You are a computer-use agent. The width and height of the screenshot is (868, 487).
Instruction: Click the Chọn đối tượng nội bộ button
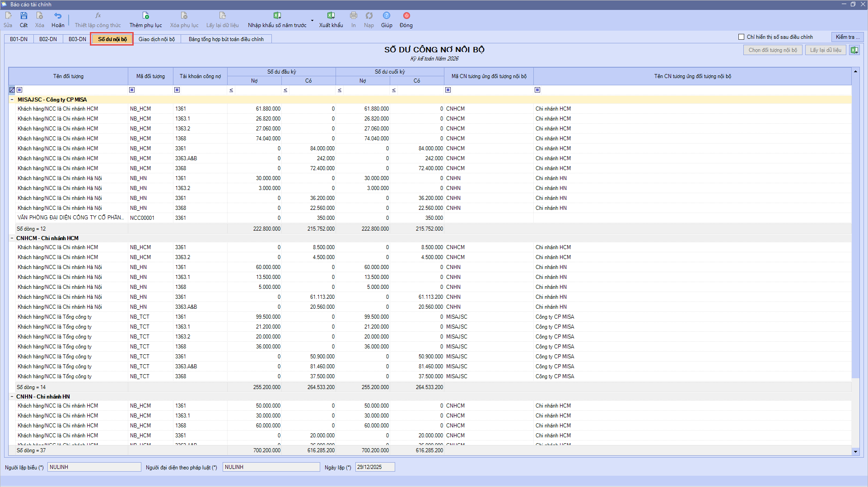coord(772,50)
